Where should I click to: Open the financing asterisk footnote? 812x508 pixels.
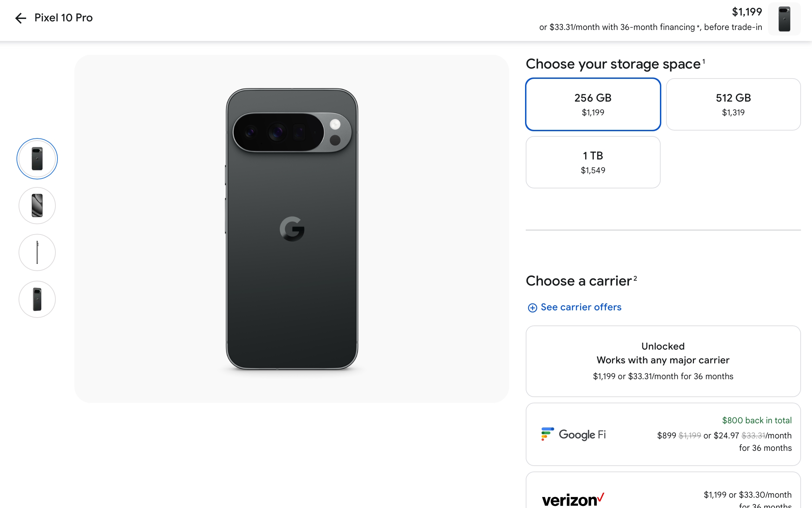click(x=698, y=27)
